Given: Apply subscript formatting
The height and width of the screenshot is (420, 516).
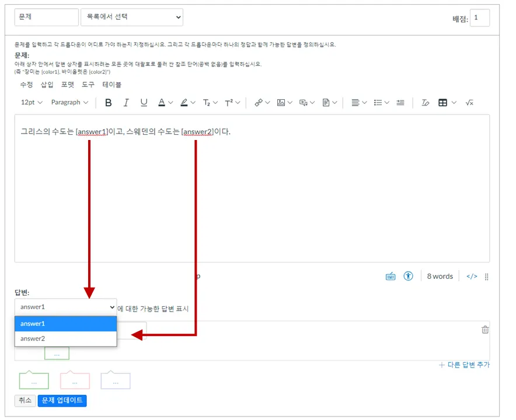Looking at the screenshot, I should click(x=207, y=103).
